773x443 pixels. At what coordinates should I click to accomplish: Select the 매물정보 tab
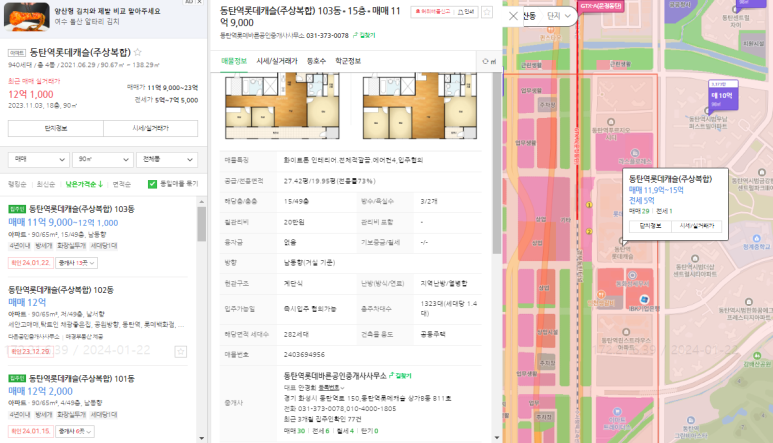tap(234, 61)
